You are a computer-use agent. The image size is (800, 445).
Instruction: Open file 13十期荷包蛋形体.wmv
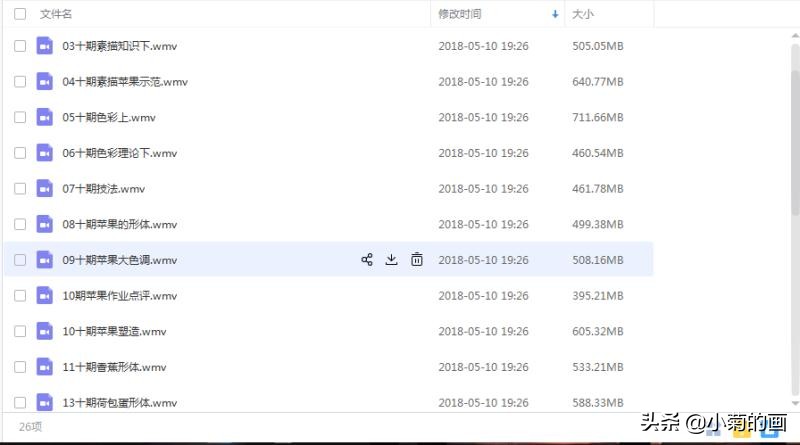tap(119, 403)
